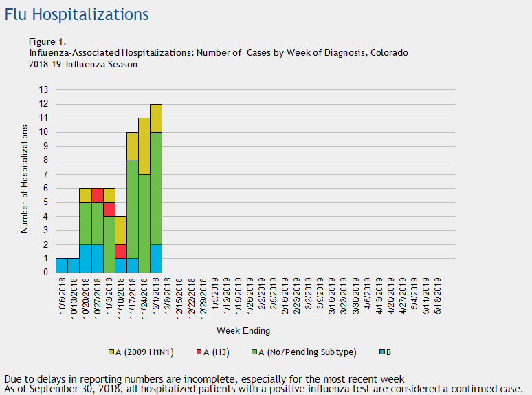Click the blue bar for week 10/13/2018

point(74,265)
